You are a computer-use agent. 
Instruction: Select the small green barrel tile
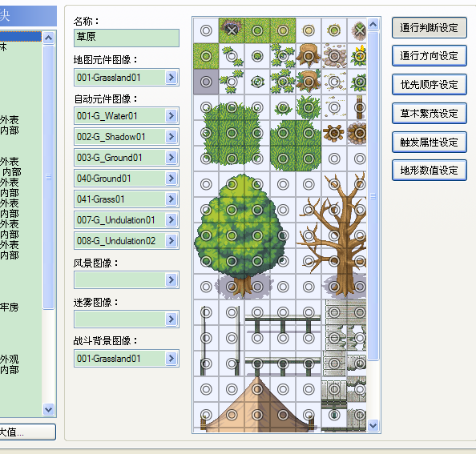(334, 415)
